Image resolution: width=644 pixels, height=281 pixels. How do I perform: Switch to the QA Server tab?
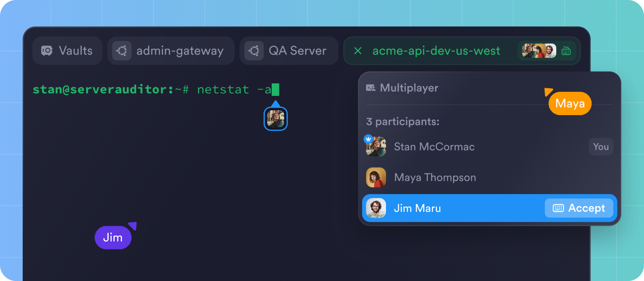[289, 51]
